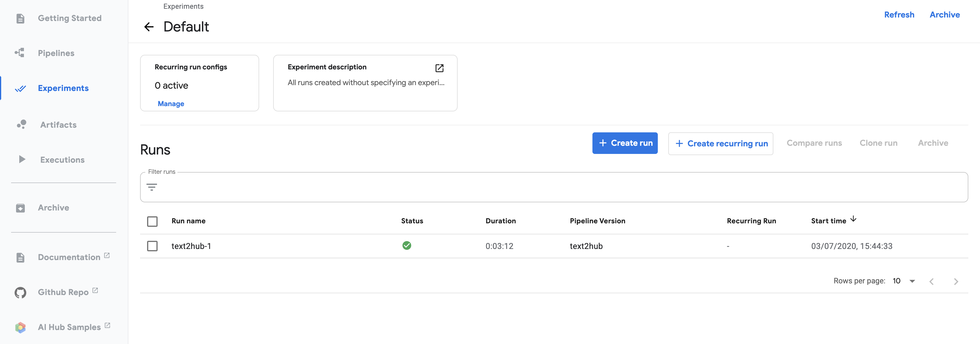Click the back arrow next to Default
980x344 pixels.
pyautogui.click(x=149, y=27)
